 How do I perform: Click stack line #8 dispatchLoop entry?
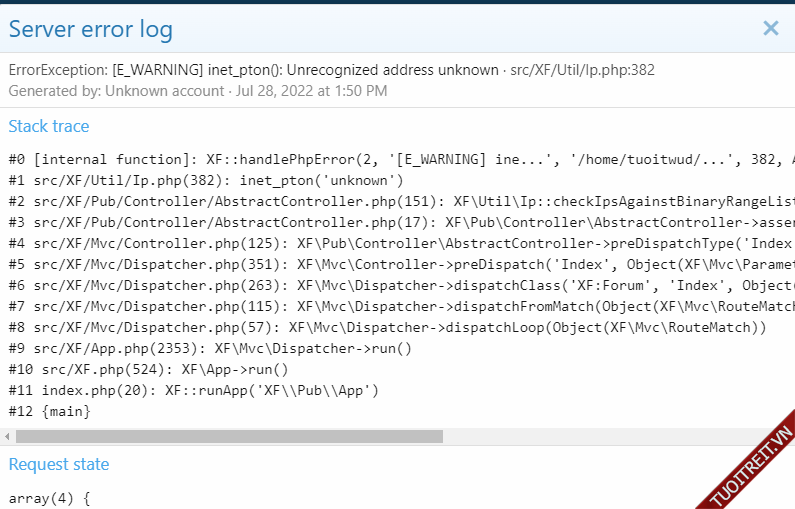pos(387,327)
